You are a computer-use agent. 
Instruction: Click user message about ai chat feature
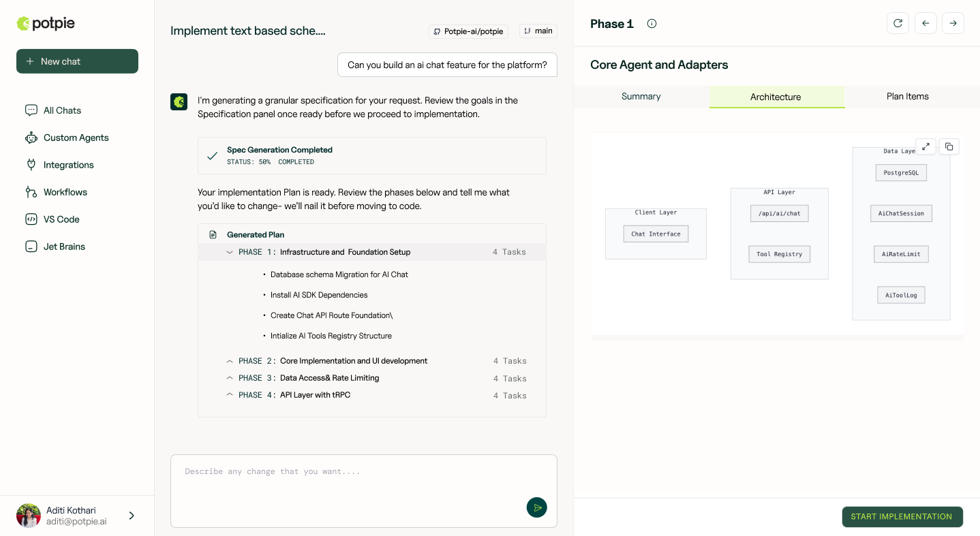[447, 65]
